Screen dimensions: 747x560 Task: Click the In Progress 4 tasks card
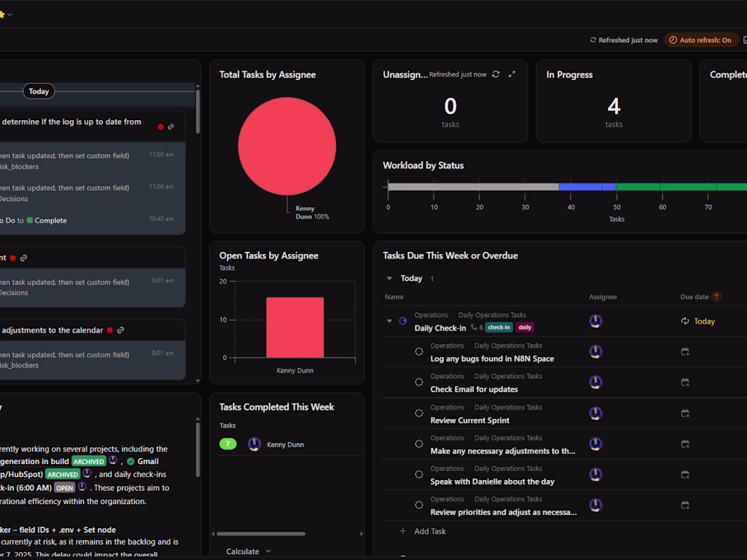tap(614, 101)
